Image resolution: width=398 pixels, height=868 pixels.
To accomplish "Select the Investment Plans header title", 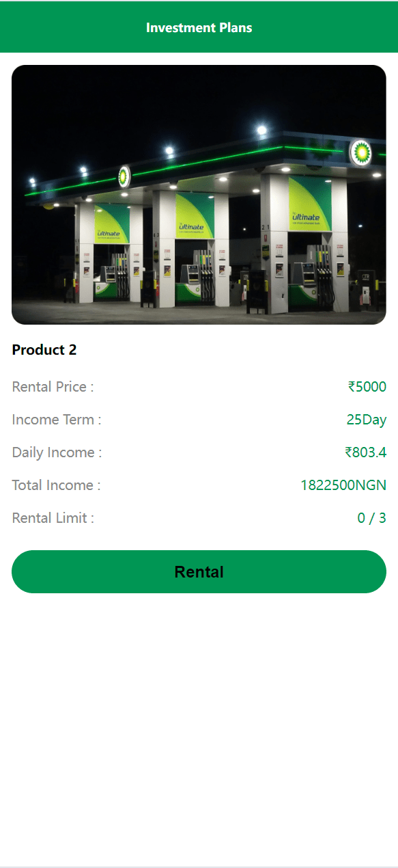I will click(x=199, y=28).
